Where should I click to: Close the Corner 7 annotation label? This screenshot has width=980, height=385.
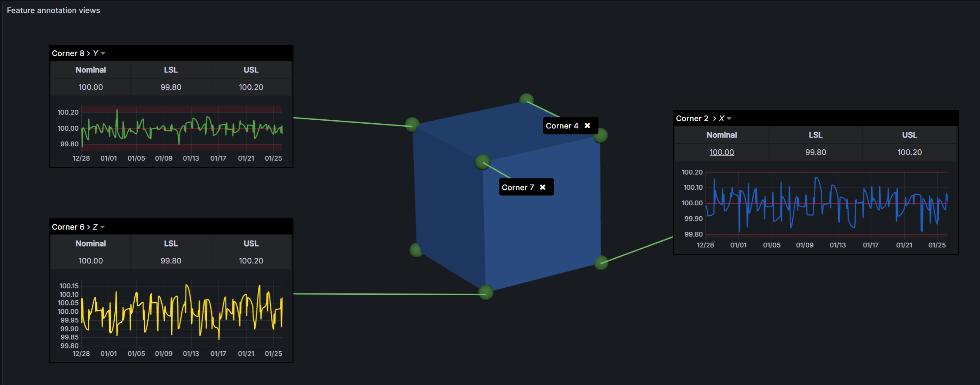tap(542, 187)
